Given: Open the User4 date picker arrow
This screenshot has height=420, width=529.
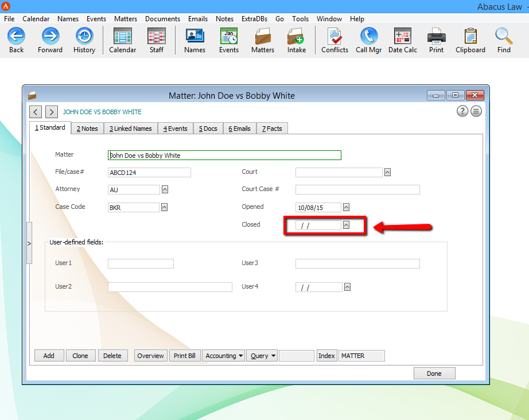Looking at the screenshot, I should (x=347, y=287).
